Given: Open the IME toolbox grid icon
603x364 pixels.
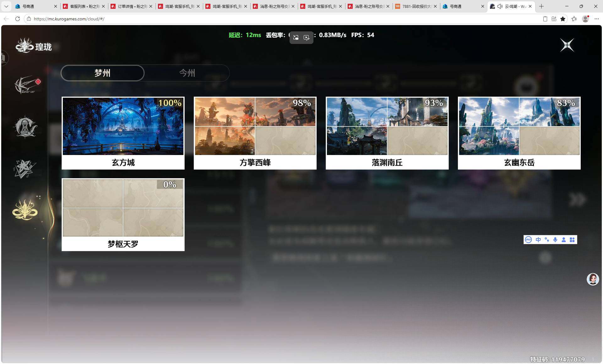Looking at the screenshot, I should click(572, 240).
